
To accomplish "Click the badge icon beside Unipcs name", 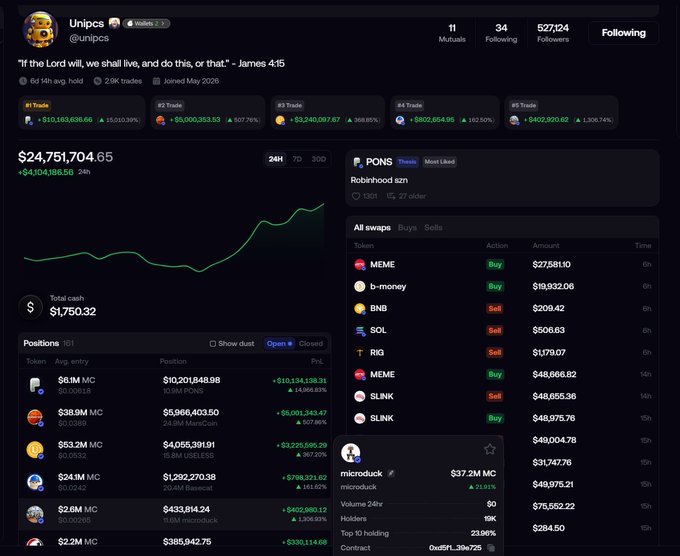I will click(x=114, y=23).
